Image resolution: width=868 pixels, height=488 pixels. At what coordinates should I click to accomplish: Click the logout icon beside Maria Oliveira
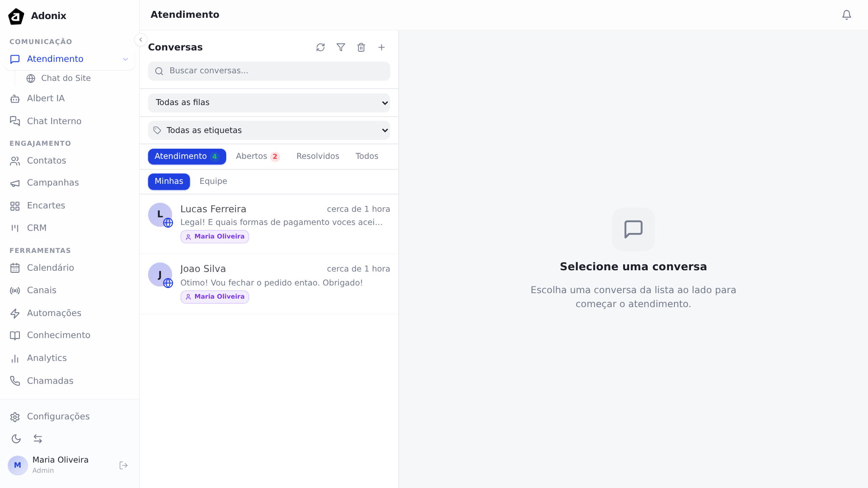(x=123, y=466)
